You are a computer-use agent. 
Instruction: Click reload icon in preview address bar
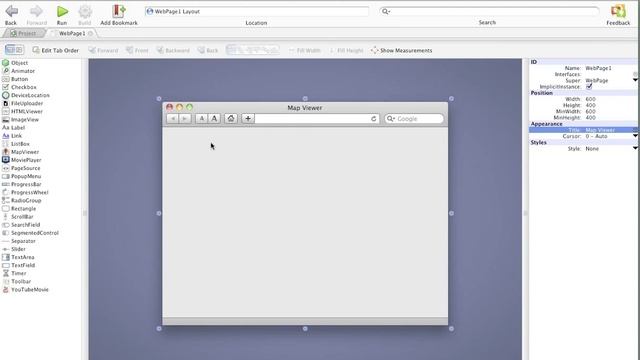(x=373, y=118)
